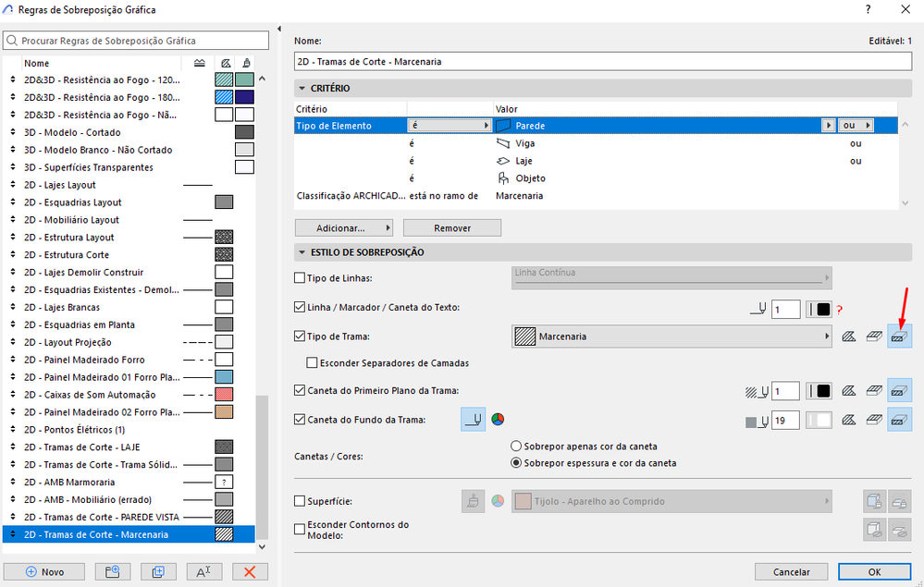Click cover fill icon in Fundo da Trama row

pos(874,420)
